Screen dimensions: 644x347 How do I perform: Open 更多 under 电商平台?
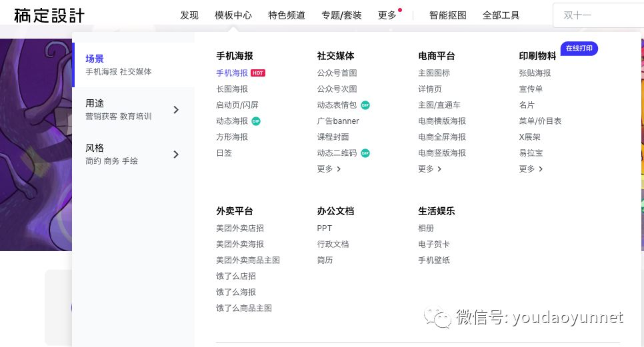coord(430,169)
